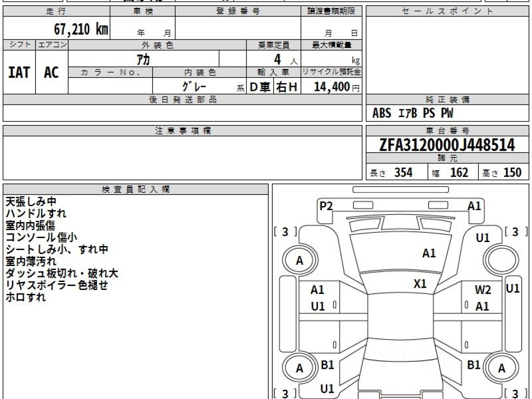Click the mileage value 67,210 km
The image size is (532, 399).
[x=81, y=29]
